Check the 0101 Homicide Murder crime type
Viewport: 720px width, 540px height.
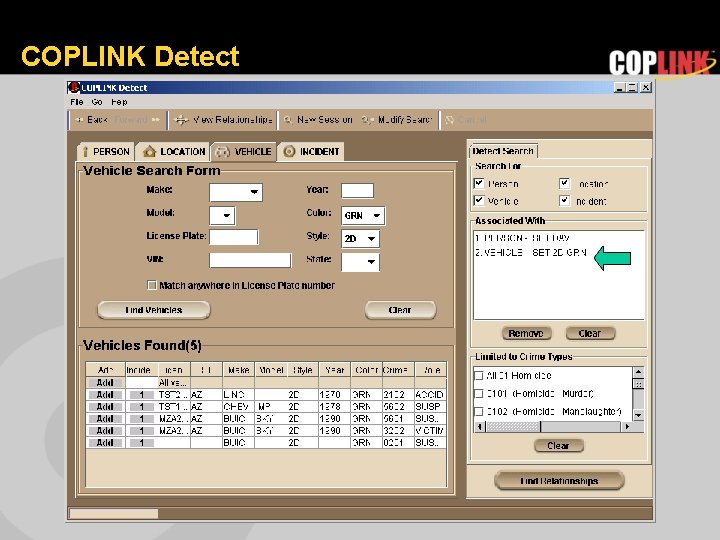tap(478, 394)
